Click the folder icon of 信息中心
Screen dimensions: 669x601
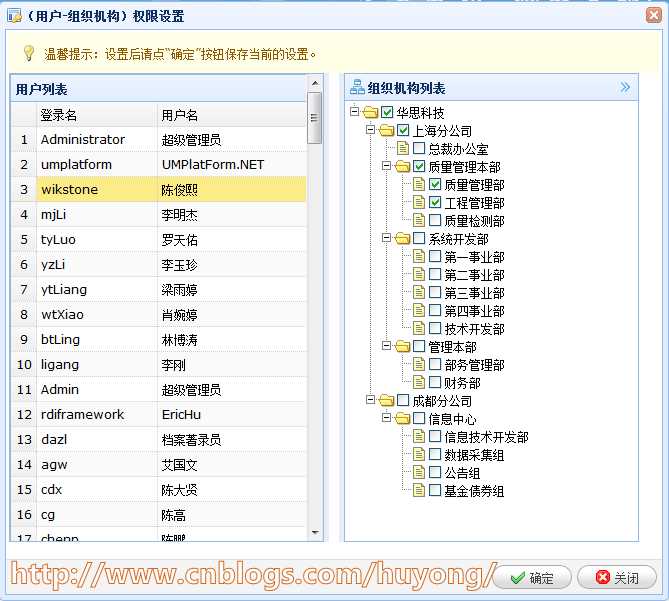click(403, 418)
